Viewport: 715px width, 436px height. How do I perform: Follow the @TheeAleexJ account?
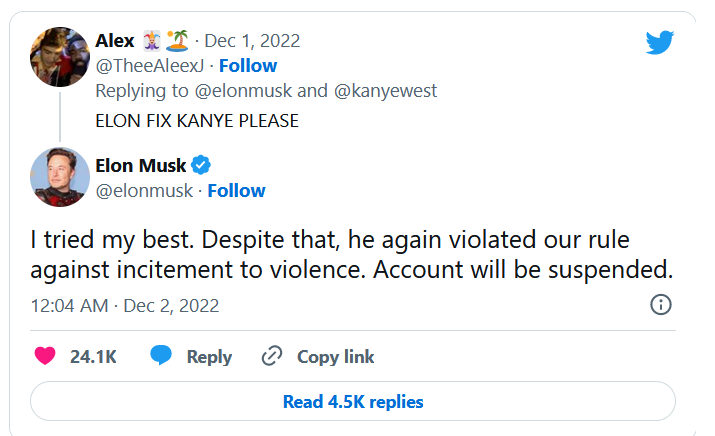[x=248, y=66]
